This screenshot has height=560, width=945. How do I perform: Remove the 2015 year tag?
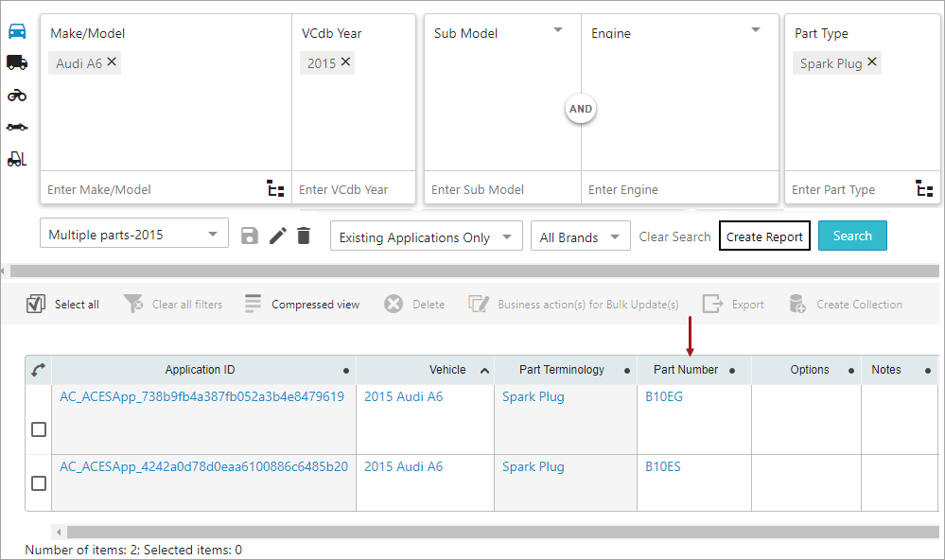[x=345, y=61]
